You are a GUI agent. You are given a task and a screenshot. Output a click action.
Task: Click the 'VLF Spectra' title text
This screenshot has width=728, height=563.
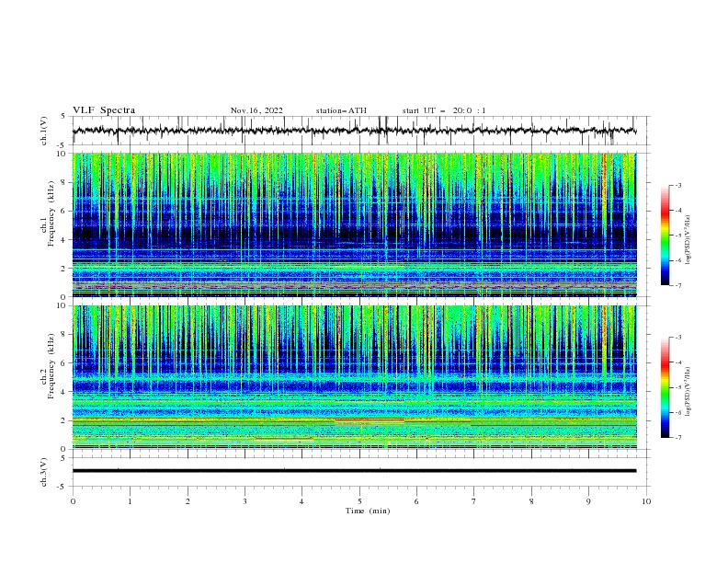tap(104, 110)
